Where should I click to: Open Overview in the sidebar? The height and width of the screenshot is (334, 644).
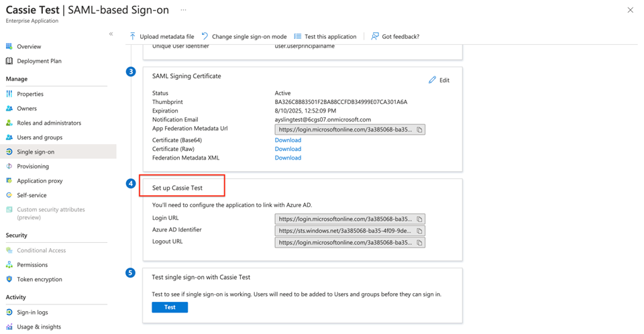[x=29, y=47]
